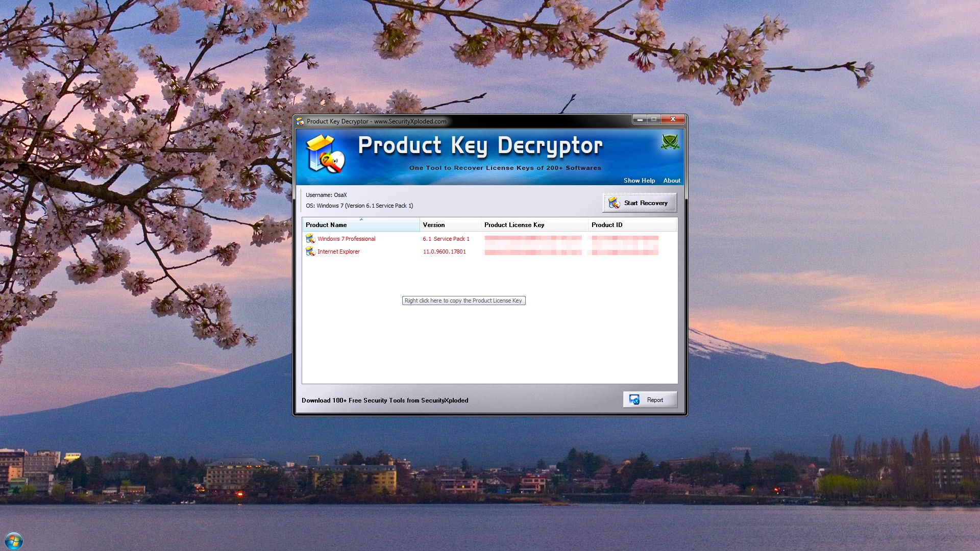Viewport: 980px width, 551px height.
Task: Sort by the Product ID column
Action: tap(606, 224)
